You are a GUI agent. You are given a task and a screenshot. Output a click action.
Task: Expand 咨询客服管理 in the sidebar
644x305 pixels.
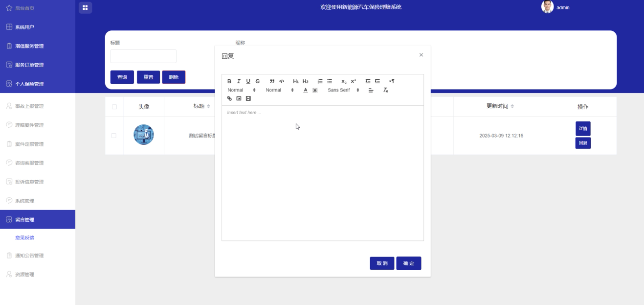[38, 163]
